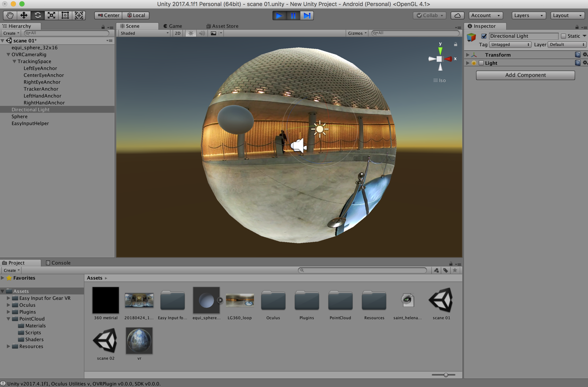This screenshot has height=387, width=588.
Task: Collapse the OVRCameraRig hierarchy node
Action: [8, 54]
